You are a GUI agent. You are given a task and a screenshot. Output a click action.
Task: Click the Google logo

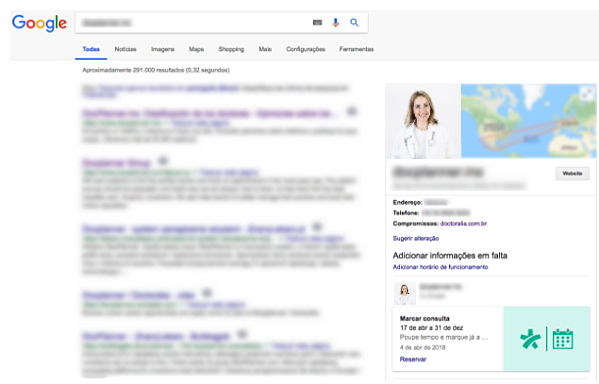(39, 23)
